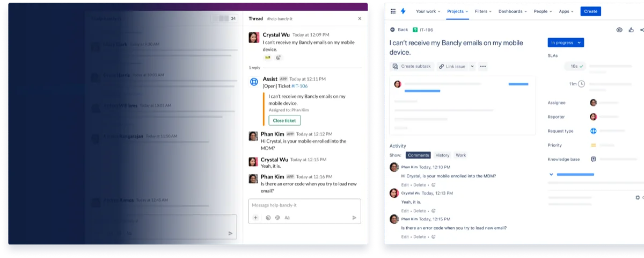Add reaction to the 12:15 PM comment
The image size is (644, 258).
tap(434, 236)
